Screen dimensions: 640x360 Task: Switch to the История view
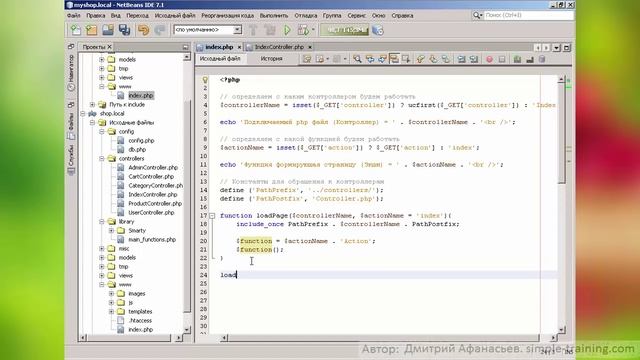[x=271, y=59]
